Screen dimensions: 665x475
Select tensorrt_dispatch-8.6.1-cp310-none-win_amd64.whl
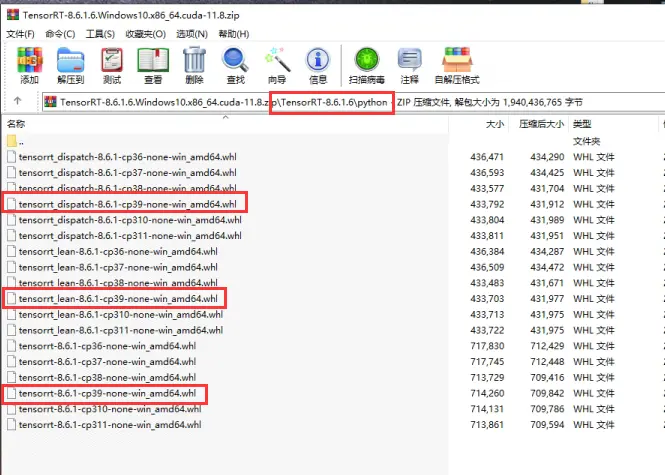[130, 220]
